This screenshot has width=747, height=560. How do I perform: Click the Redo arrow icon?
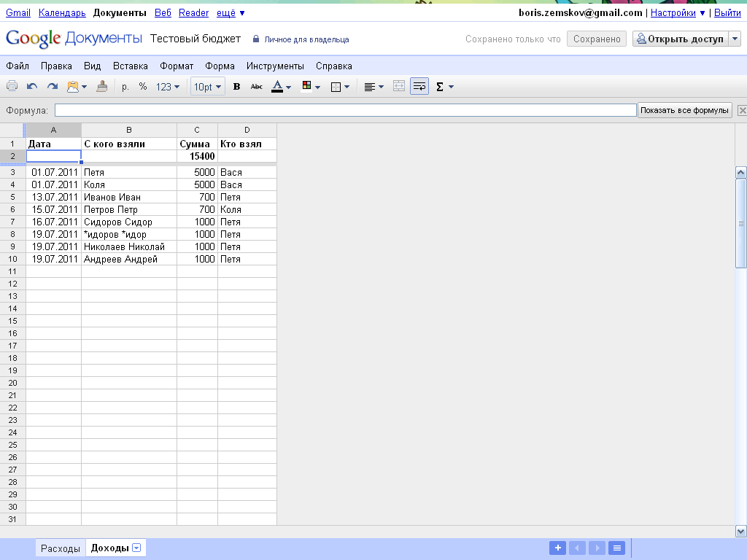[53, 87]
